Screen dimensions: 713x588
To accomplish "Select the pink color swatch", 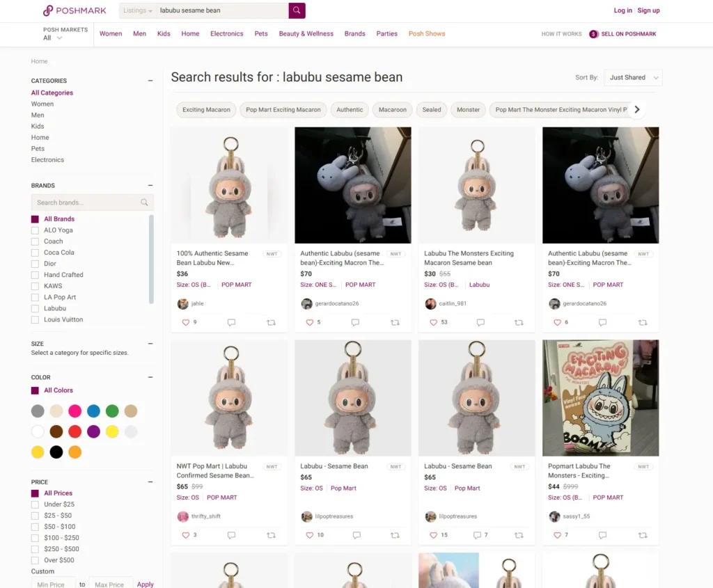I will 75,411.
